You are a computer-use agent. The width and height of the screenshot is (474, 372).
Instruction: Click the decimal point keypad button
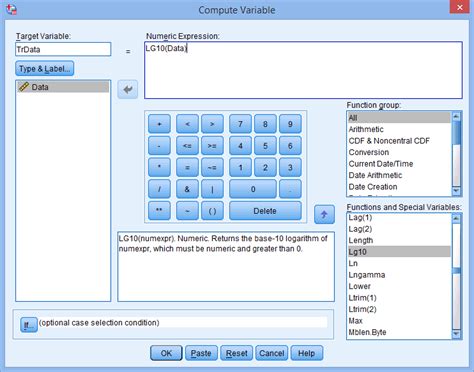(290, 189)
